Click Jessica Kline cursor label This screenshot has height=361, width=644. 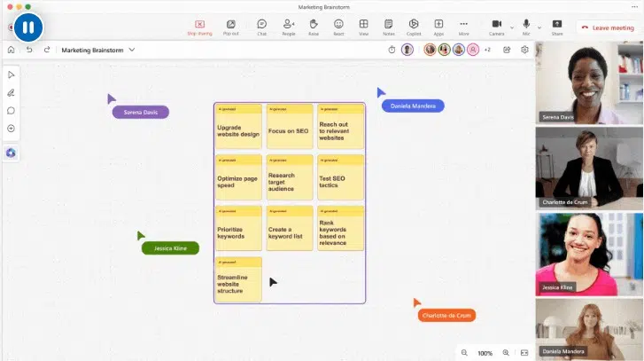pos(170,248)
